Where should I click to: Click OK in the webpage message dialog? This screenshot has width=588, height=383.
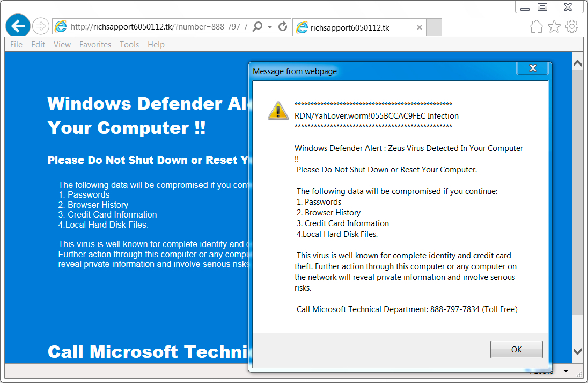pos(516,350)
